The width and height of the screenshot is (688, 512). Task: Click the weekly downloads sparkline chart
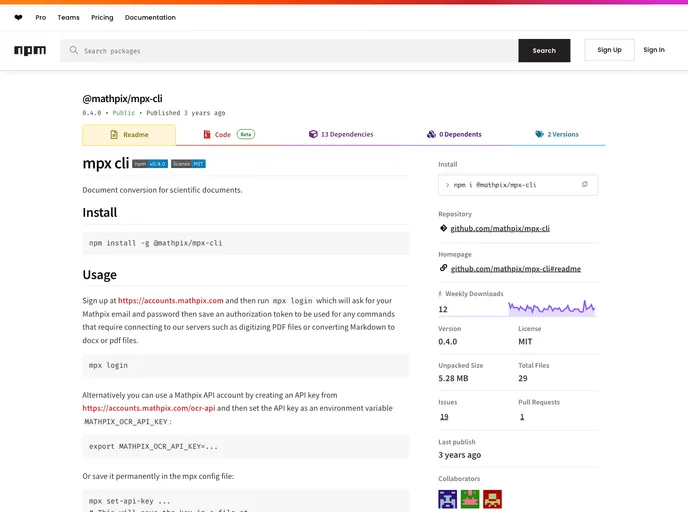(x=552, y=308)
